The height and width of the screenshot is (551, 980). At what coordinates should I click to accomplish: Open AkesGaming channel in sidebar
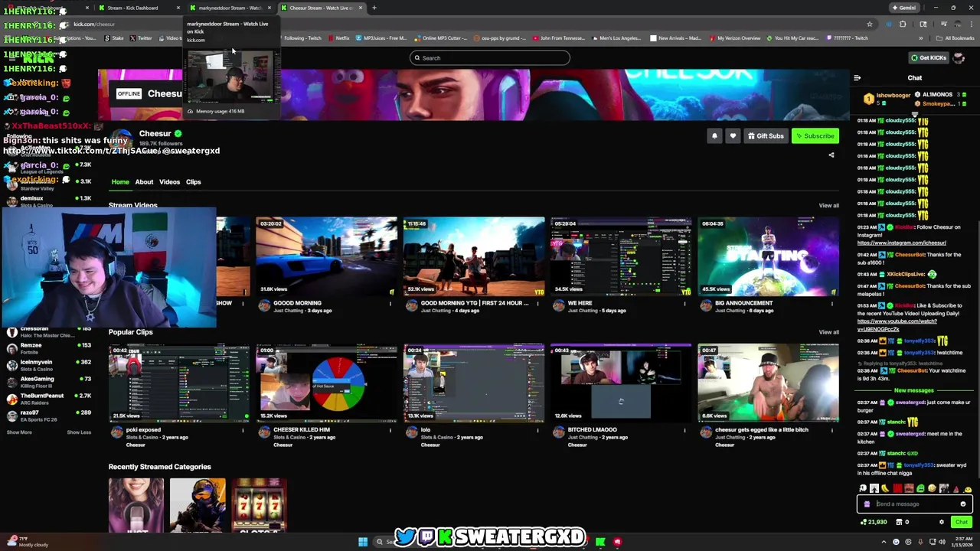tap(47, 382)
